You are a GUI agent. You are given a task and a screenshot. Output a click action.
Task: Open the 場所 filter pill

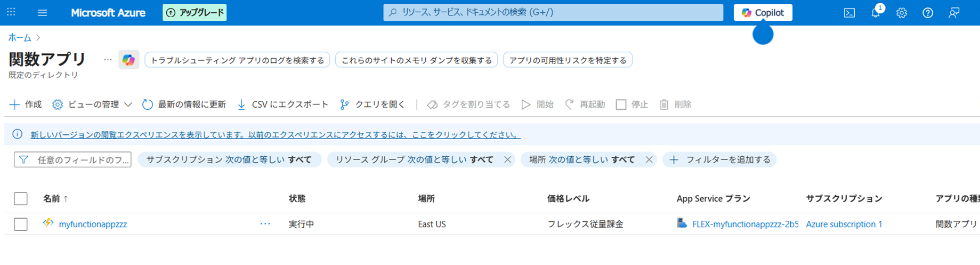582,159
